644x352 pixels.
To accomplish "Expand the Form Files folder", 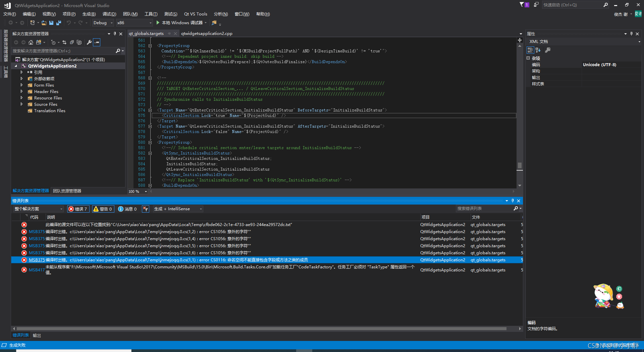I will point(22,85).
